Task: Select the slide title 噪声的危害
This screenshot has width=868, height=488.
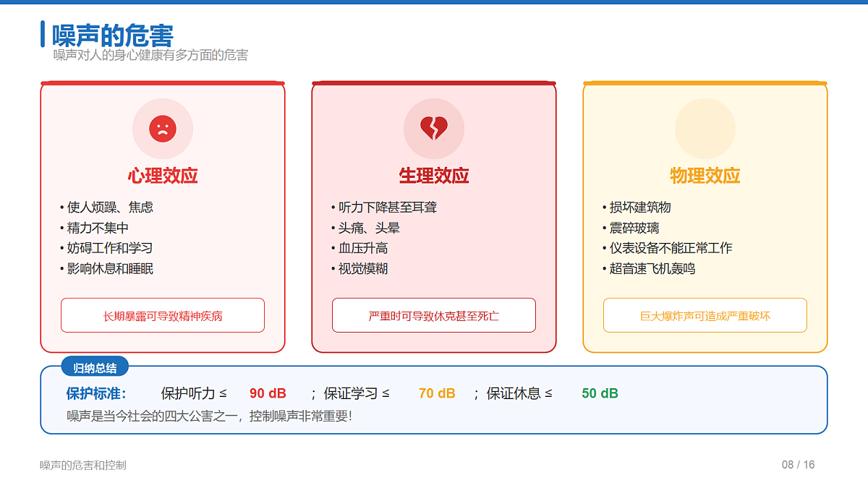Action: (x=113, y=35)
